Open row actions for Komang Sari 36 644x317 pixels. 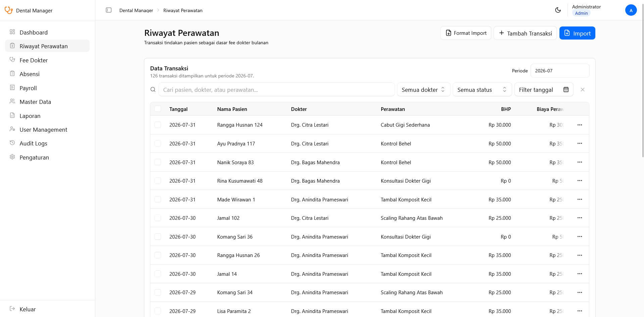pyautogui.click(x=580, y=237)
